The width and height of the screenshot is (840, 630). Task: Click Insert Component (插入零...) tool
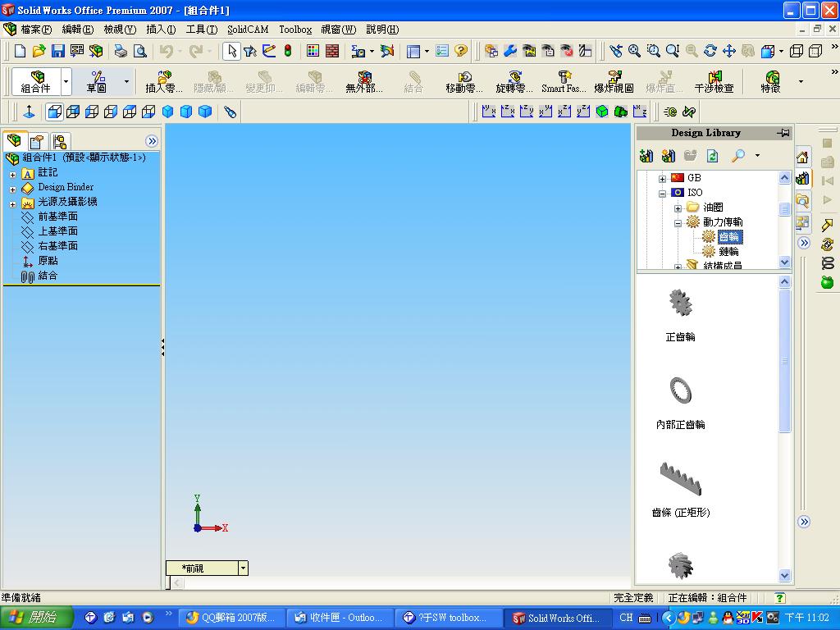tap(164, 81)
